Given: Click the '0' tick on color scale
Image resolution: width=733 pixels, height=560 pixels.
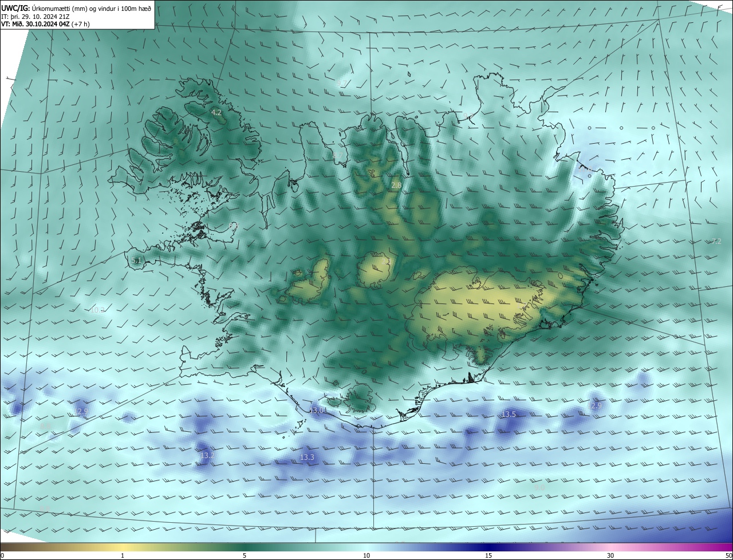Looking at the screenshot, I should 2,555.
